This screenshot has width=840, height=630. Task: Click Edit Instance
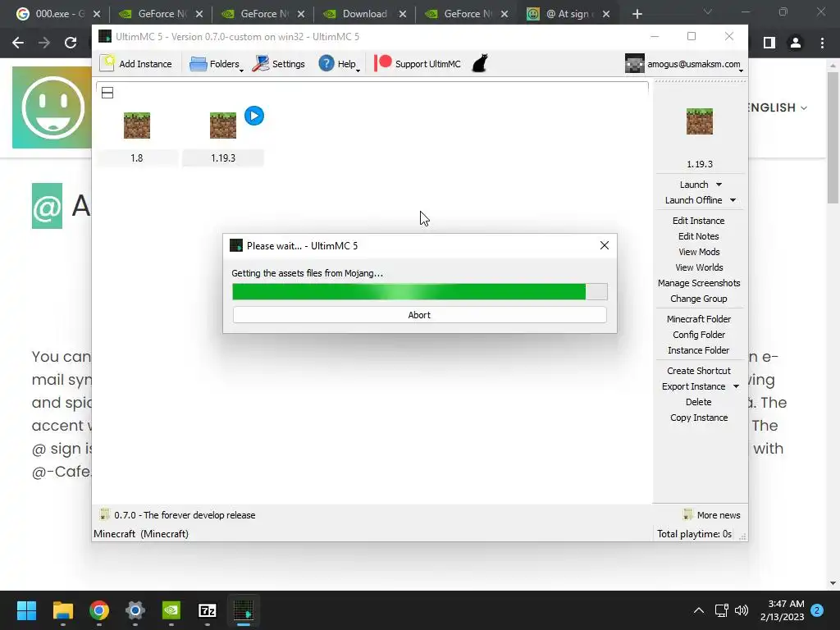point(699,221)
